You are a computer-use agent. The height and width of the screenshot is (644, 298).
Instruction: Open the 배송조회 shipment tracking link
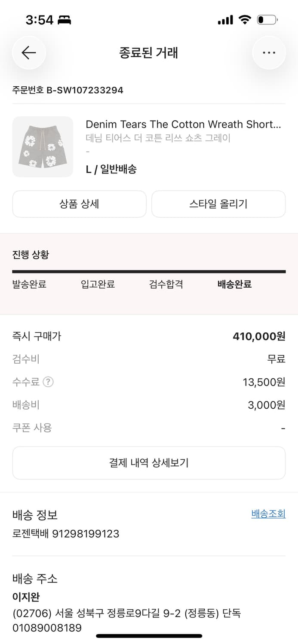pyautogui.click(x=268, y=513)
